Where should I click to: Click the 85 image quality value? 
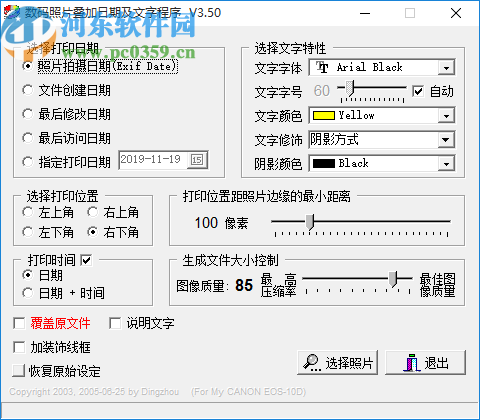click(244, 285)
